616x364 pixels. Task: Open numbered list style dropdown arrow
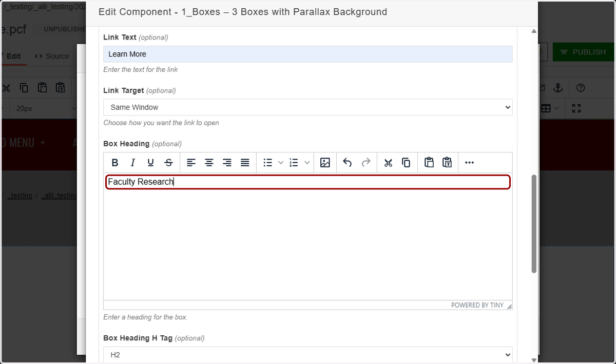click(x=307, y=163)
